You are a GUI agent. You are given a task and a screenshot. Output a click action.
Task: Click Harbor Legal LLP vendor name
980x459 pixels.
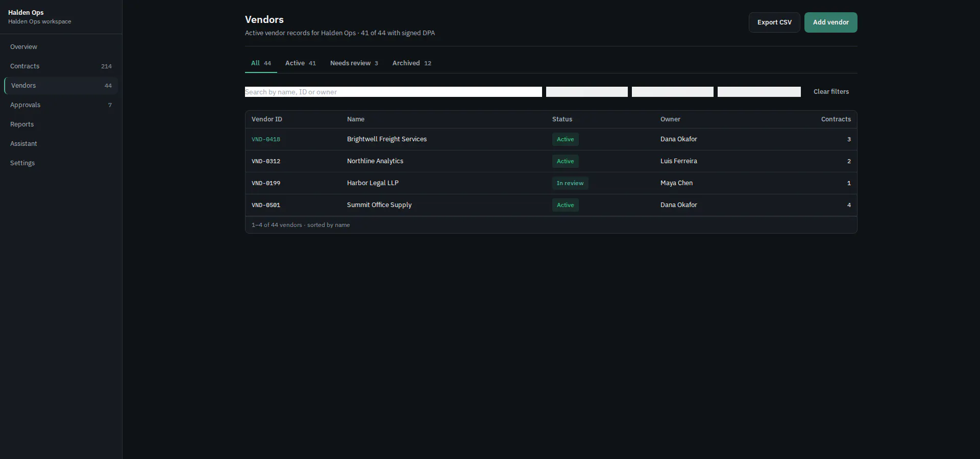point(373,183)
